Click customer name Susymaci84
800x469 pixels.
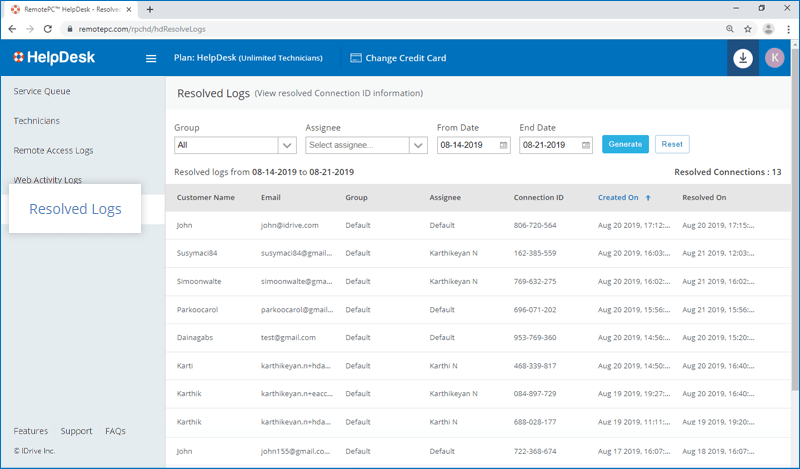tap(197, 253)
